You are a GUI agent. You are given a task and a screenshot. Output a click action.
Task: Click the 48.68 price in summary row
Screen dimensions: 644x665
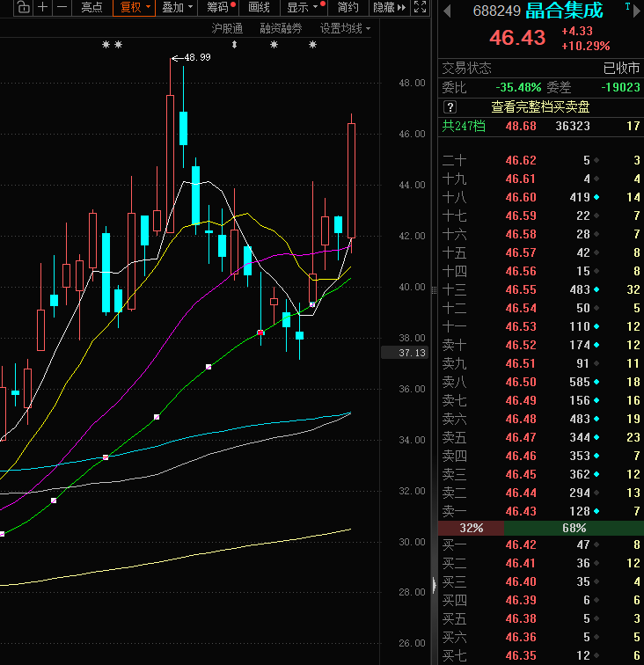521,126
